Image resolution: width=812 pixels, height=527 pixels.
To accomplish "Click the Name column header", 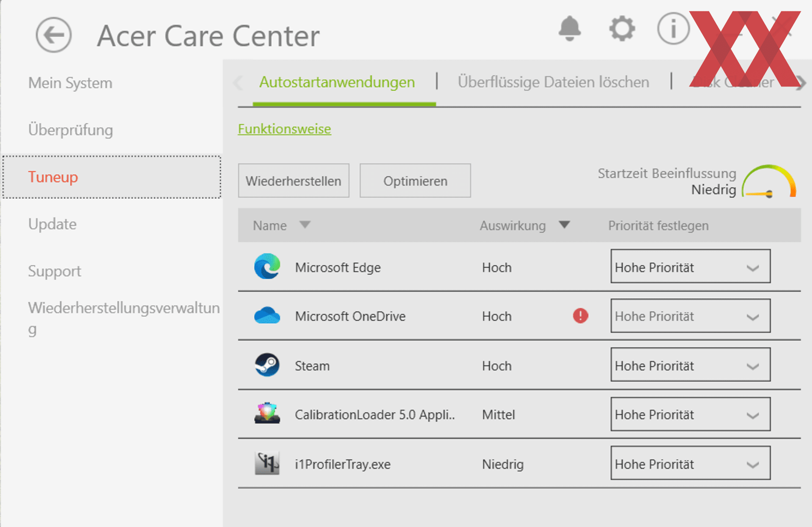I will pos(270,226).
